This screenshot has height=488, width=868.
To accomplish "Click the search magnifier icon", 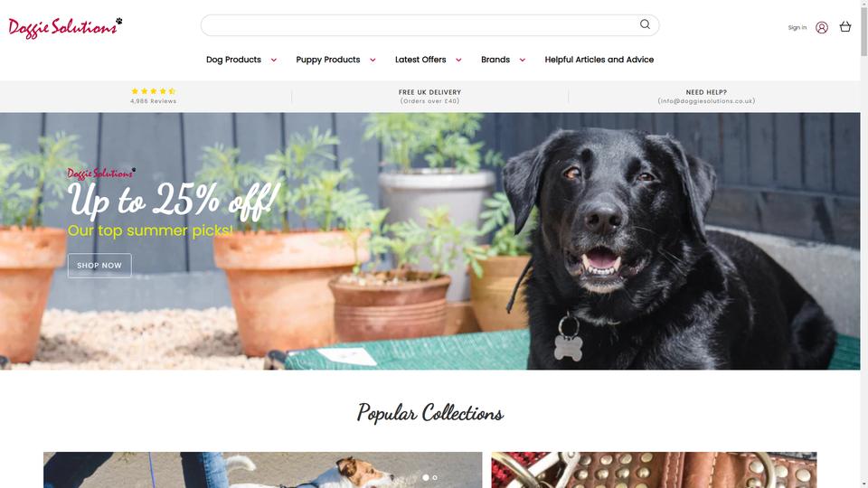I will (x=645, y=24).
